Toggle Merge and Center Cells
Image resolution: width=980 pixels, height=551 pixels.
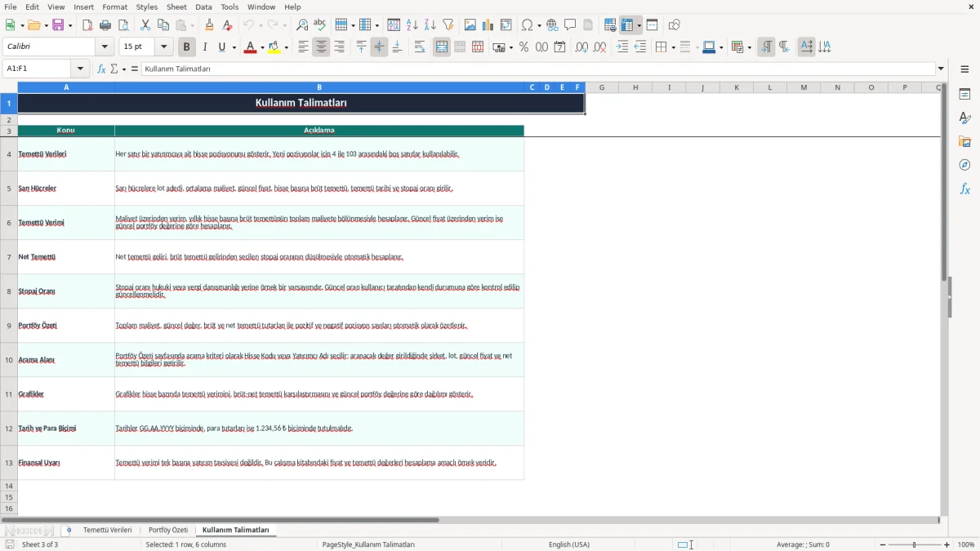click(x=442, y=47)
